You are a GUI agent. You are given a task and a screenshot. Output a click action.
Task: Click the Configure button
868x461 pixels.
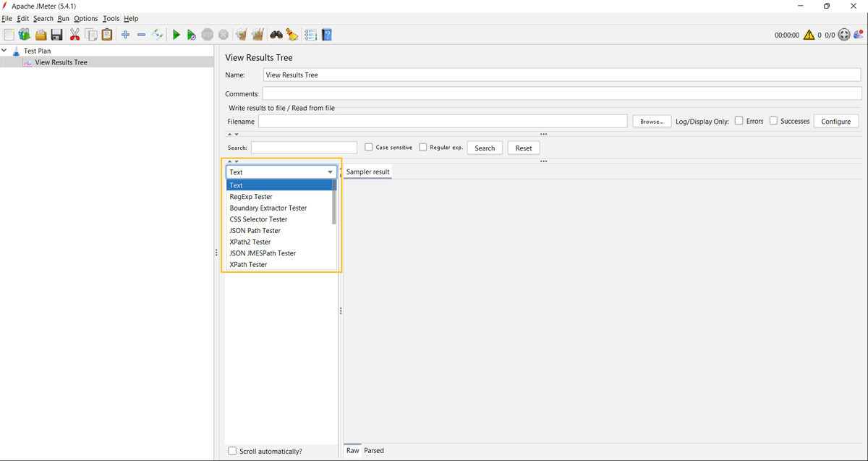(x=836, y=122)
